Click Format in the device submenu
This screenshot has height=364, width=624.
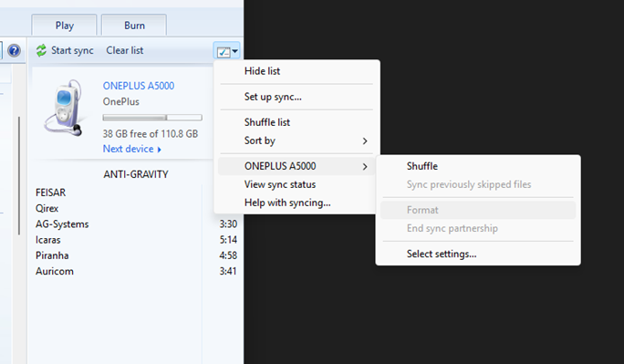(x=478, y=210)
